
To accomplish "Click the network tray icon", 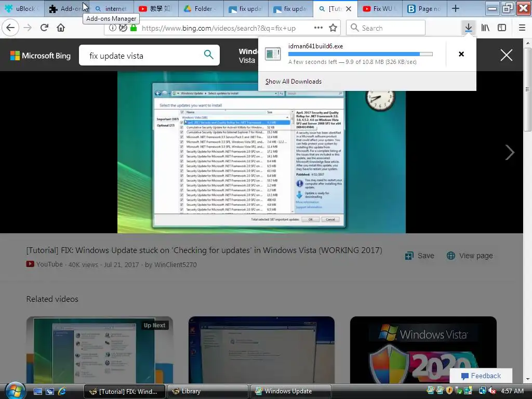I will (x=482, y=391).
